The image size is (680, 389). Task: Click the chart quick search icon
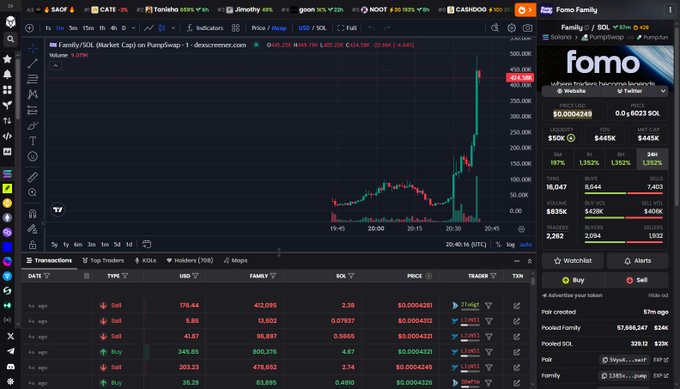click(495, 28)
